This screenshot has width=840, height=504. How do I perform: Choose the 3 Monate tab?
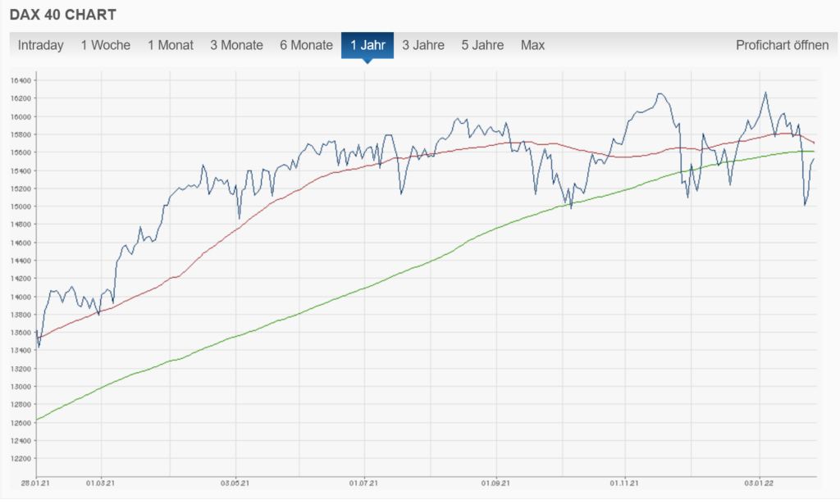(x=236, y=45)
